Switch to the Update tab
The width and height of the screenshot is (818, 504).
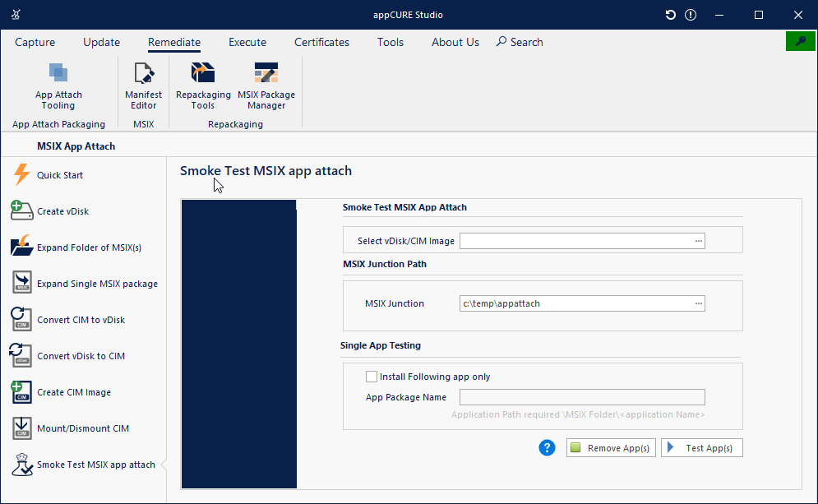point(102,42)
